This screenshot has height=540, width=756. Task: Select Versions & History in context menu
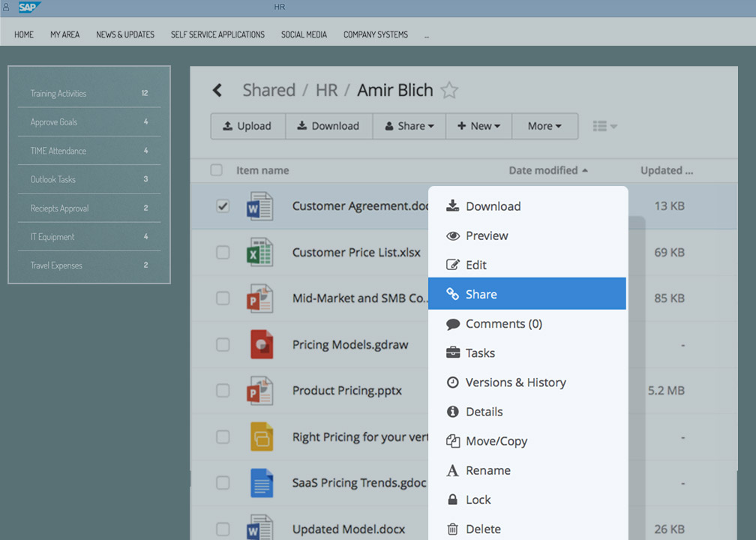coord(515,382)
